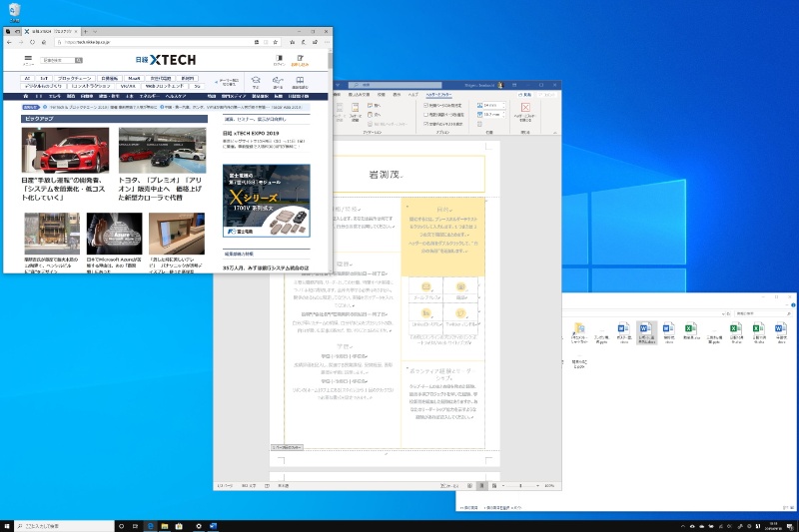Expand the Explorer ribbon chevron

pos(787,305)
